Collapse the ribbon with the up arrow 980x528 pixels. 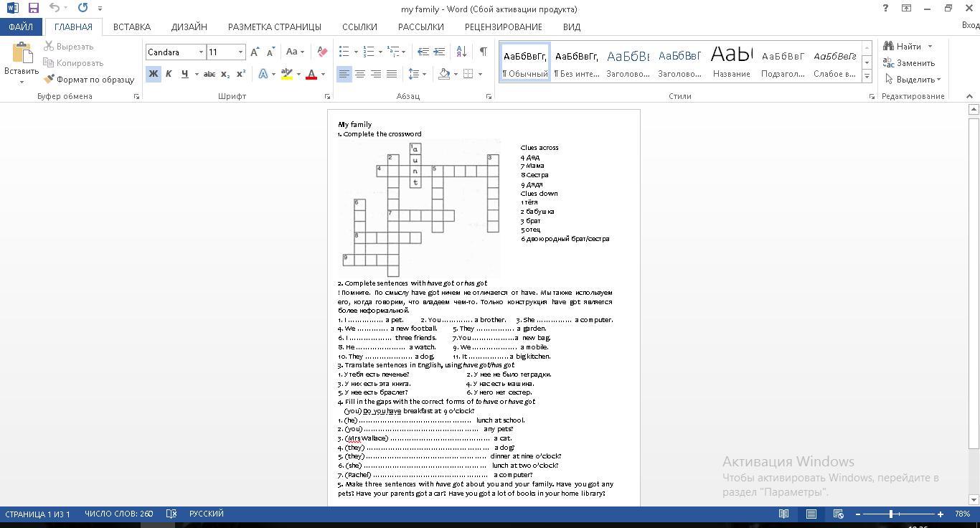point(969,96)
